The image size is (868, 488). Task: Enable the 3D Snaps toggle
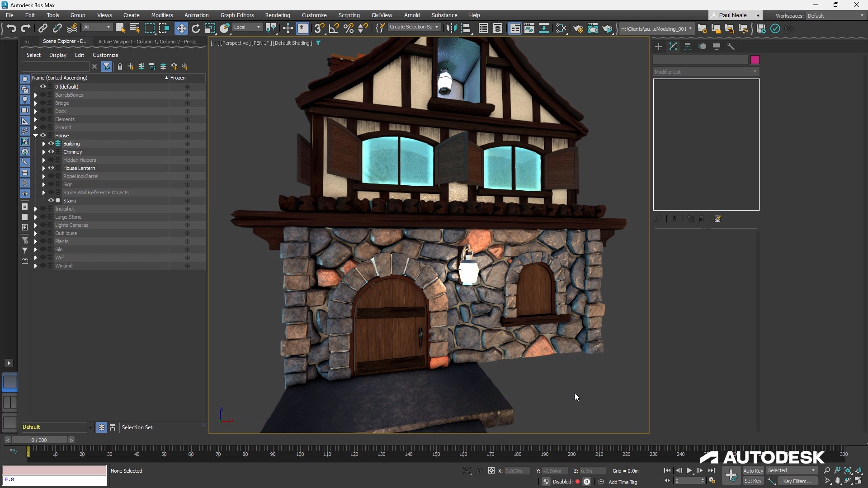click(x=320, y=28)
